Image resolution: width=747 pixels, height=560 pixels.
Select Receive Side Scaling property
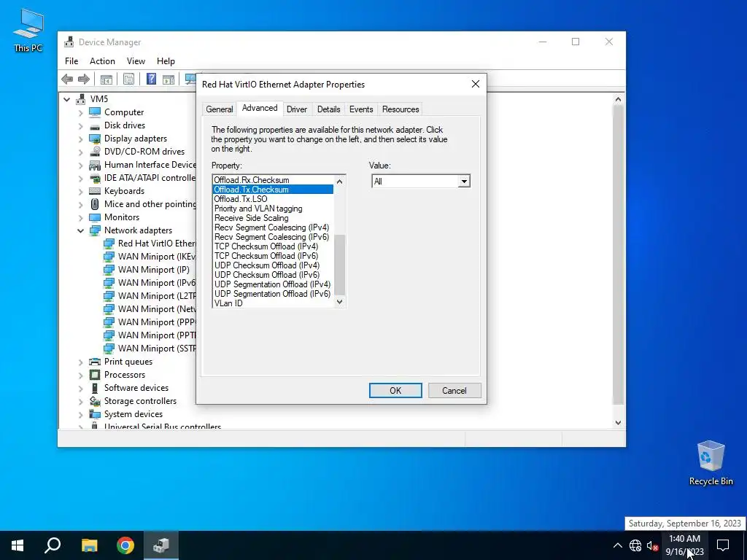[273, 218]
